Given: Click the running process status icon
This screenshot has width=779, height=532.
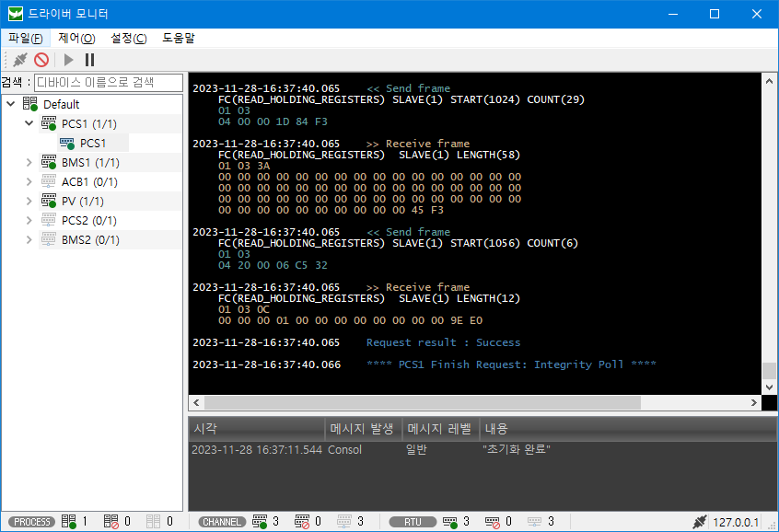Looking at the screenshot, I should click(69, 521).
